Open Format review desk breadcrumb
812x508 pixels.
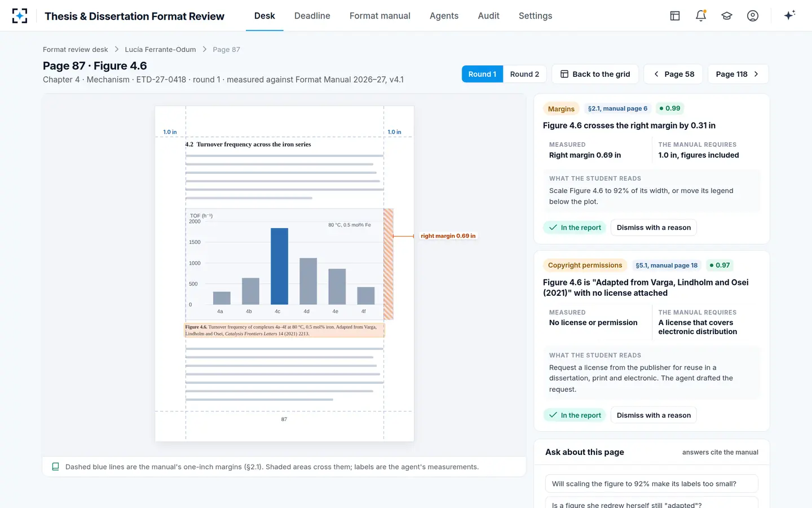[75, 50]
